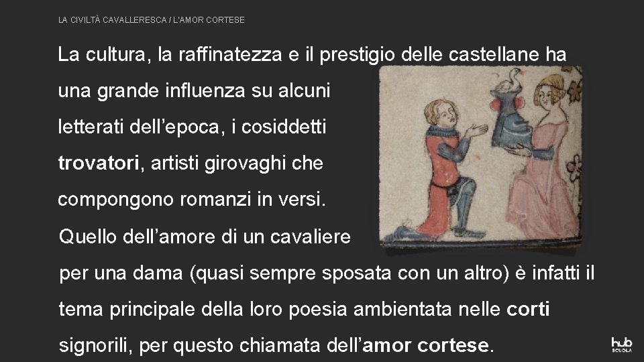Image resolution: width=644 pixels, height=362 pixels.
Task: Click the bold word trovatori
Action: pos(99,163)
